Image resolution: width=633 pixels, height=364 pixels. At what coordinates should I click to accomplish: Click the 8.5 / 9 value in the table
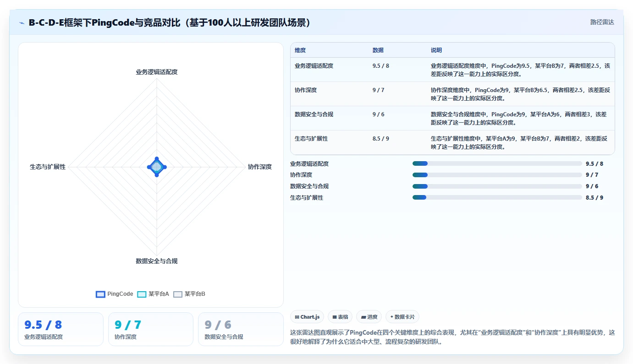[x=381, y=139]
